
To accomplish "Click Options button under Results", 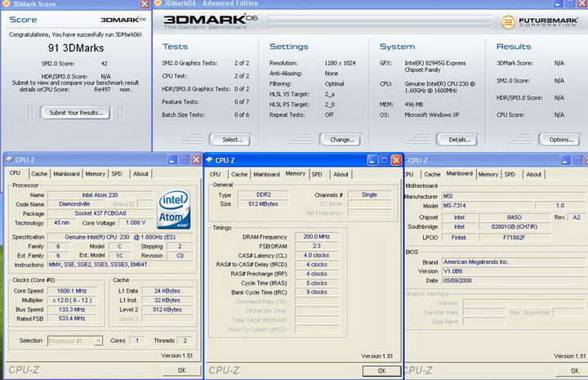I will [x=559, y=140].
